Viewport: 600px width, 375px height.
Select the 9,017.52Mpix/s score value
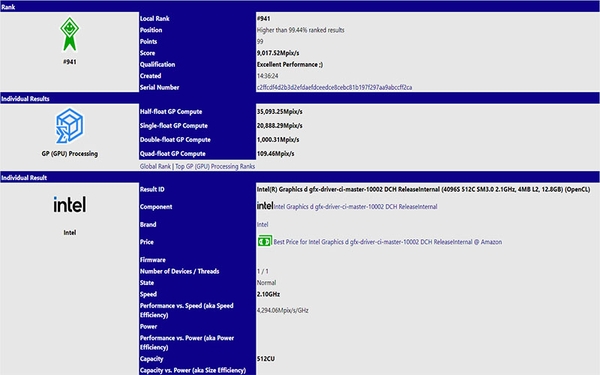278,53
